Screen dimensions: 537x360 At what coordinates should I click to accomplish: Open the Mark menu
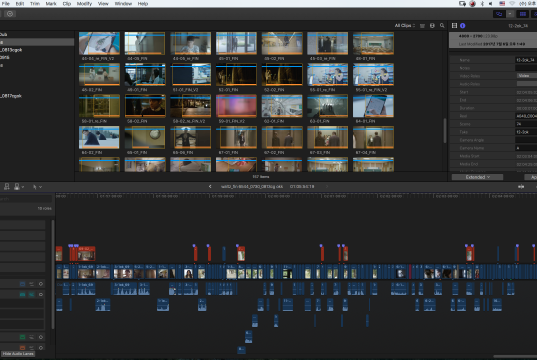click(x=51, y=4)
